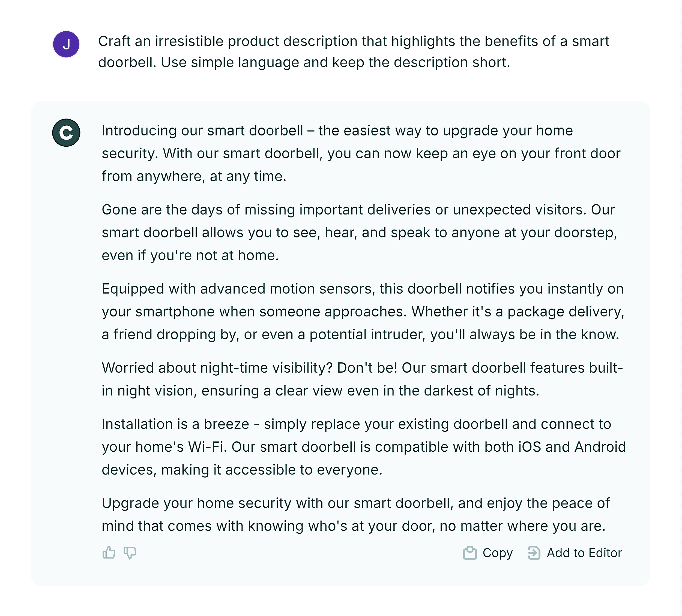Click Add to Editor to insert the text

click(584, 553)
